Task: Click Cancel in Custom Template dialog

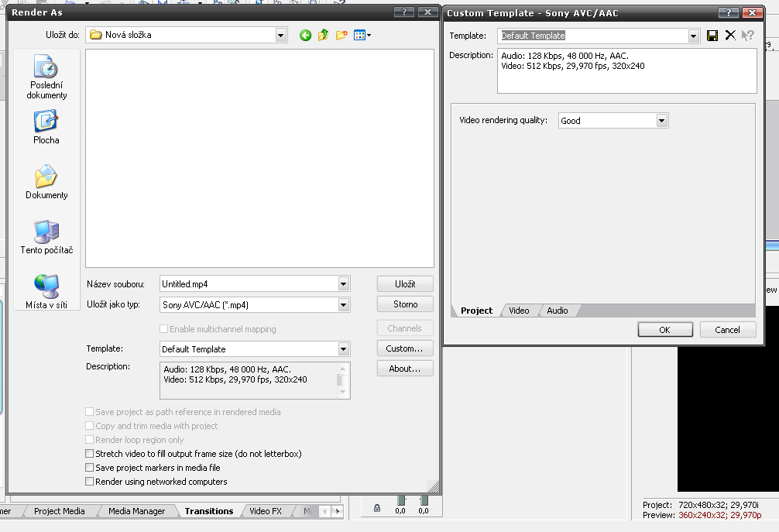Action: 728,330
